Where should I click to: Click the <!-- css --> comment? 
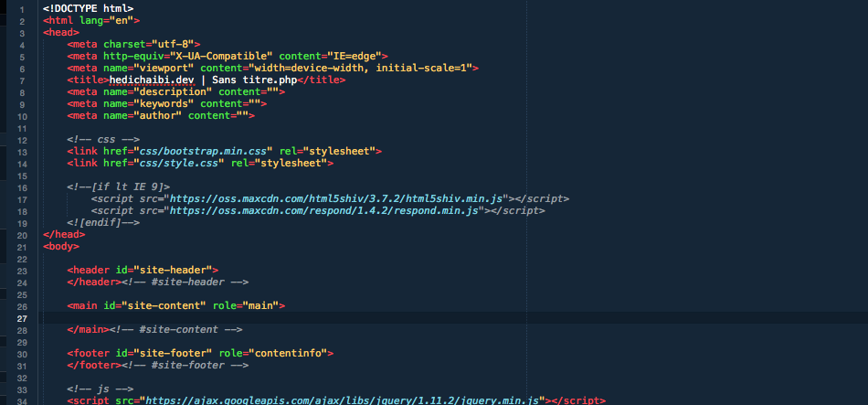tap(103, 140)
